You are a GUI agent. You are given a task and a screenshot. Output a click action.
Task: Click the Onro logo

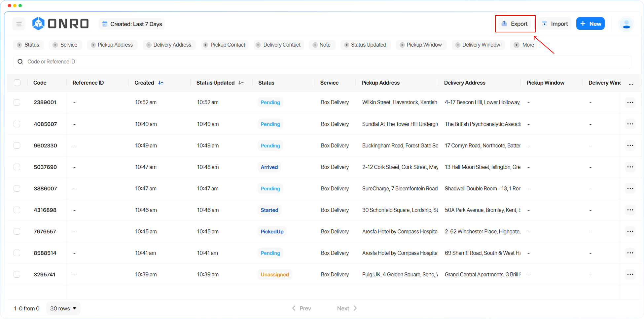click(60, 23)
